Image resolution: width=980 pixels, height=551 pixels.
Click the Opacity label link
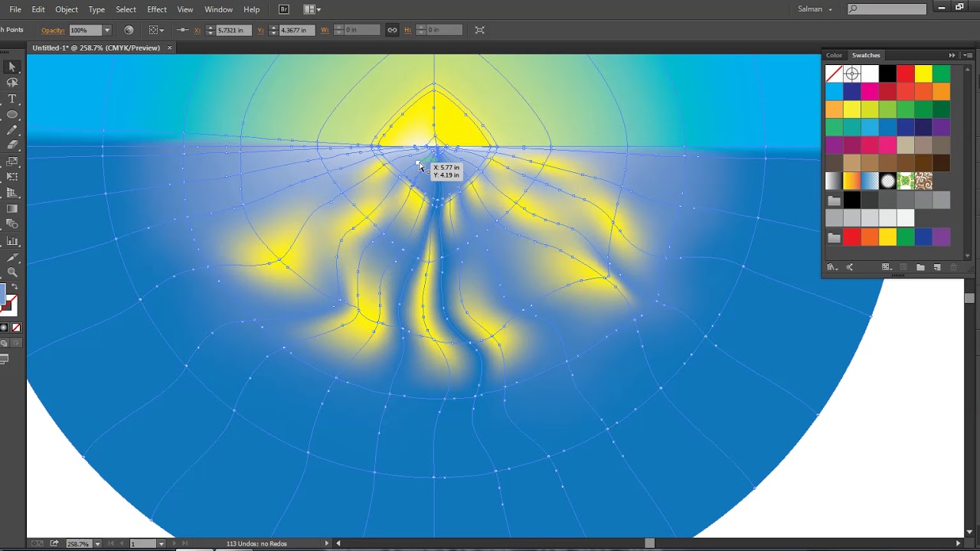[x=53, y=30]
